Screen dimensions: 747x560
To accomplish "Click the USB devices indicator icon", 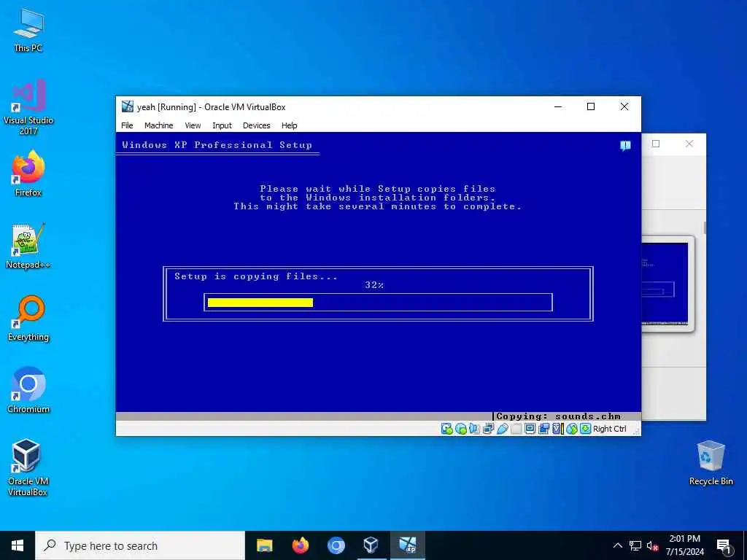I will pos(502,429).
